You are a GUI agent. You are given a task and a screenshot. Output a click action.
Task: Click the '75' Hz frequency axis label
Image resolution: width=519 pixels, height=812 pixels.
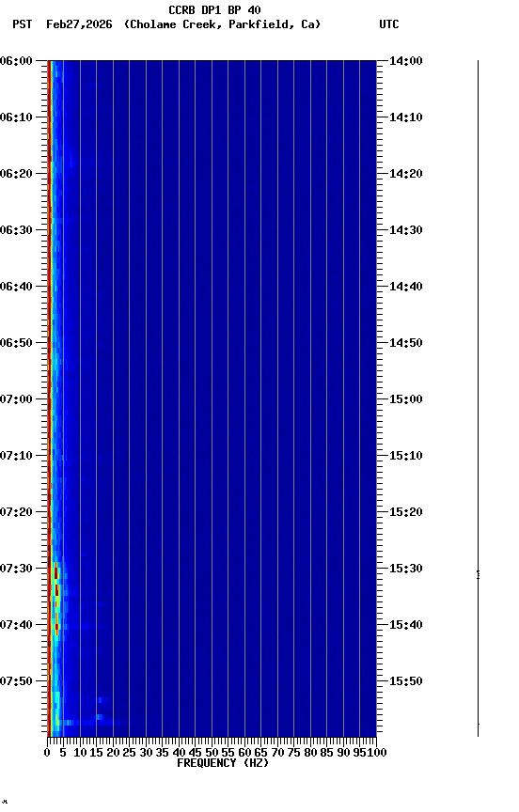pyautogui.click(x=293, y=754)
